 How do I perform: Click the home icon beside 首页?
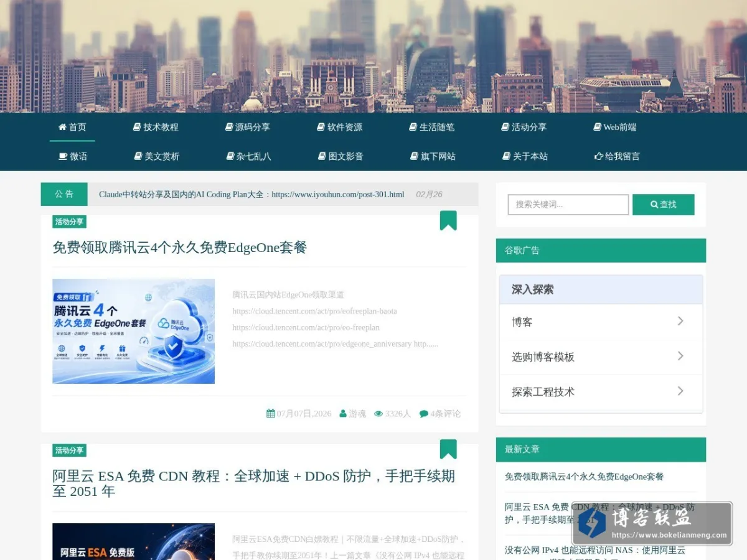tap(62, 127)
